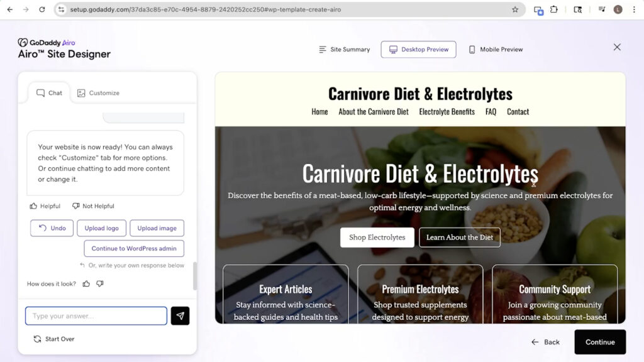Click thumbs up next to 'How does it look?'
The height and width of the screenshot is (362, 644).
86,284
